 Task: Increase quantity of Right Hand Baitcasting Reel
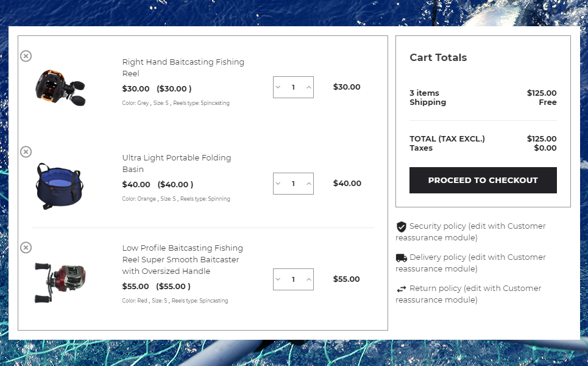[x=309, y=87]
